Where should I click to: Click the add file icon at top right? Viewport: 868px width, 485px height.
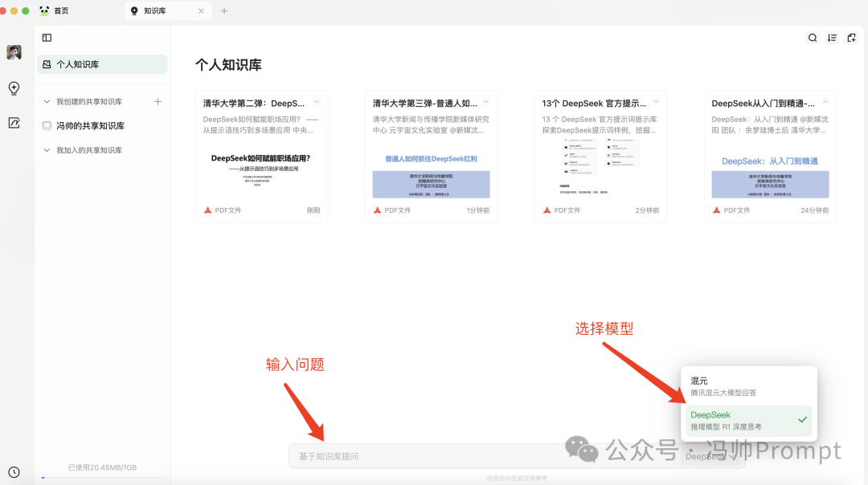tap(851, 38)
